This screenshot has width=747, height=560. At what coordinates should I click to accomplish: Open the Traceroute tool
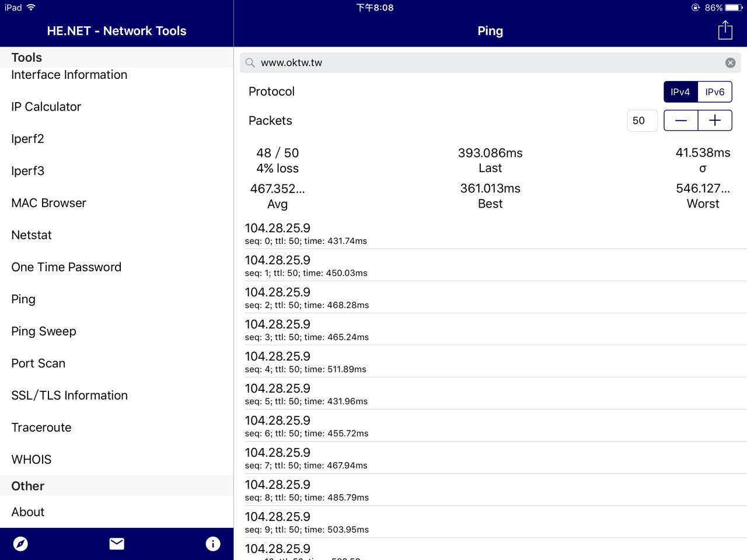coord(117,428)
